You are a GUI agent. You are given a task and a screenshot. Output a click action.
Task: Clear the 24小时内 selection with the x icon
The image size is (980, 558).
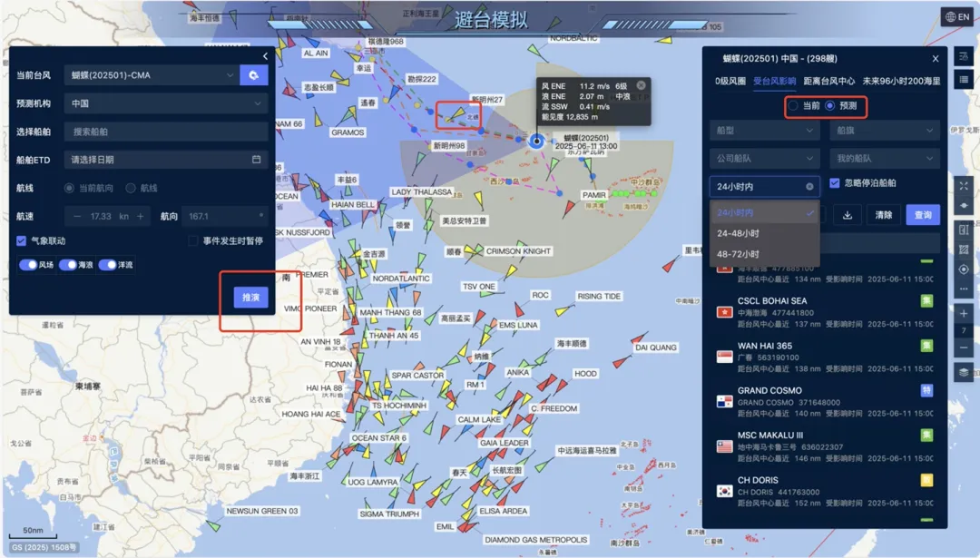pos(809,186)
